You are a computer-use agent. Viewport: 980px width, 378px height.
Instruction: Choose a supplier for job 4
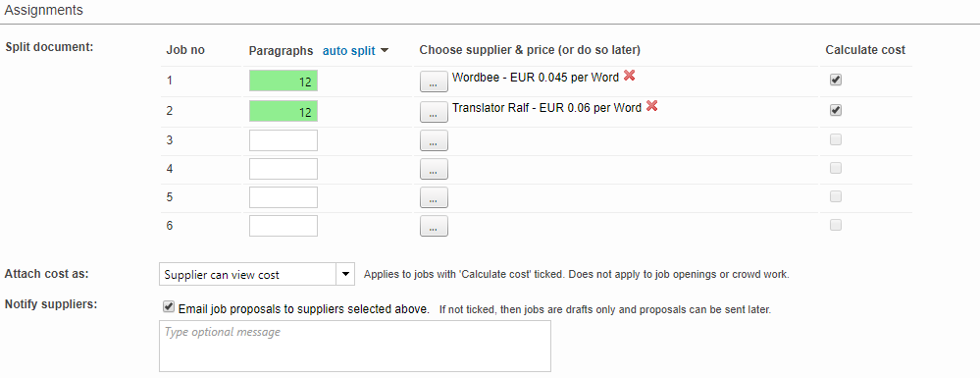(x=434, y=169)
